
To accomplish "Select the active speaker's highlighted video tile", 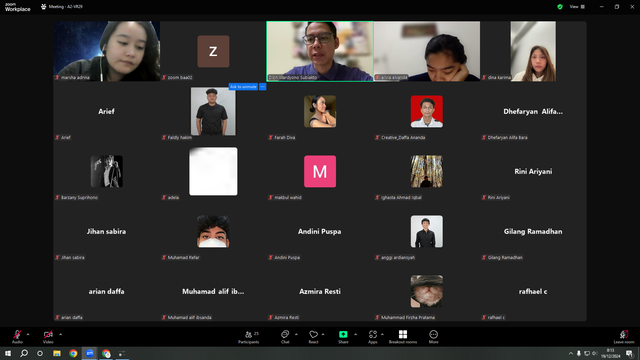I will tap(320, 51).
